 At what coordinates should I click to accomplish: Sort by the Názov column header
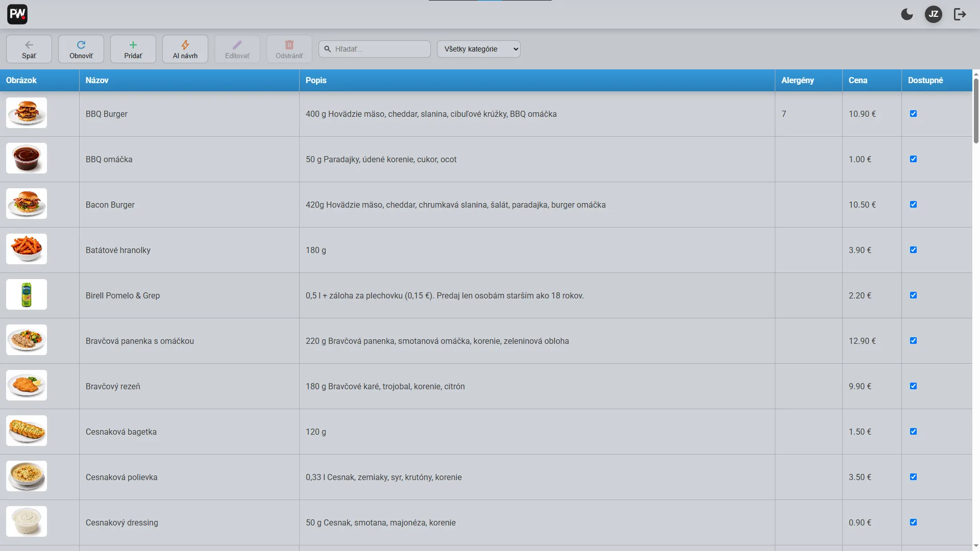[189, 80]
